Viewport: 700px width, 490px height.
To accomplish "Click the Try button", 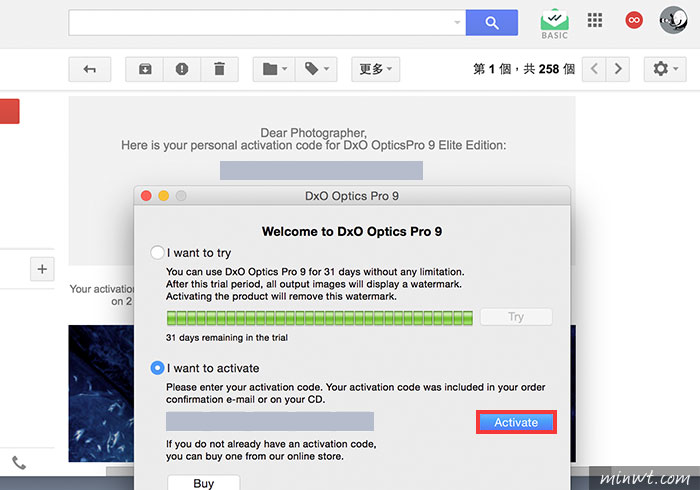I will (516, 317).
